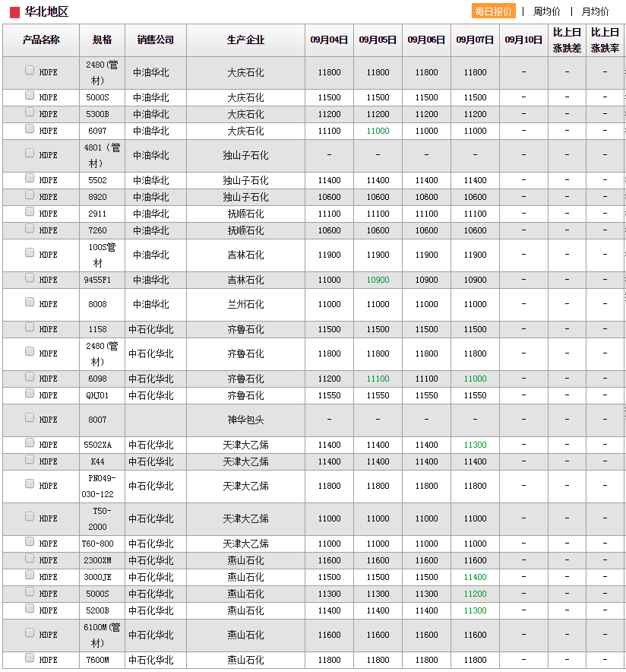626x672 pixels.
Task: Click the 规格 column header
Action: [x=102, y=40]
